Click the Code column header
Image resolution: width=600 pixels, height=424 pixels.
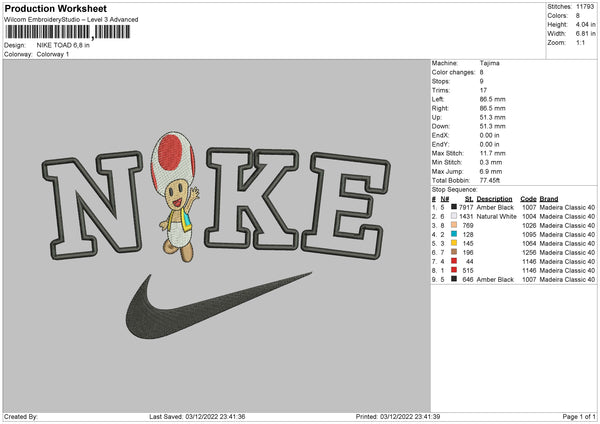pyautogui.click(x=528, y=199)
